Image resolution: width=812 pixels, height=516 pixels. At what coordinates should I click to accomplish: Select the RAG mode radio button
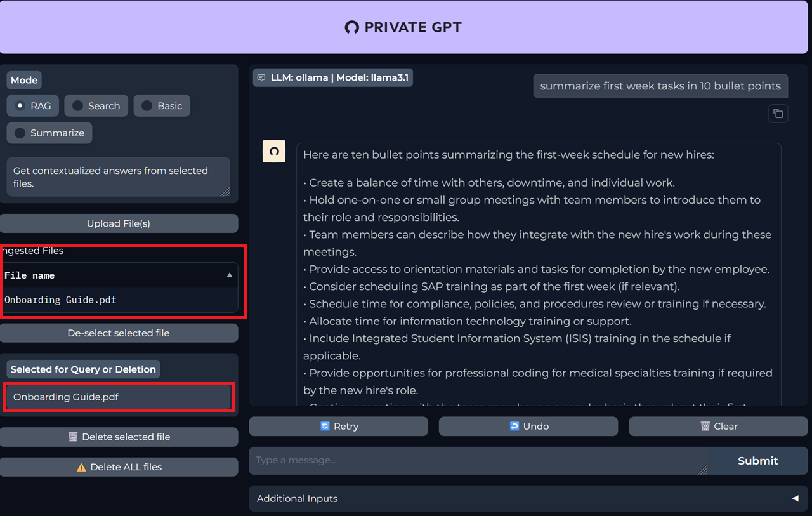(20, 106)
